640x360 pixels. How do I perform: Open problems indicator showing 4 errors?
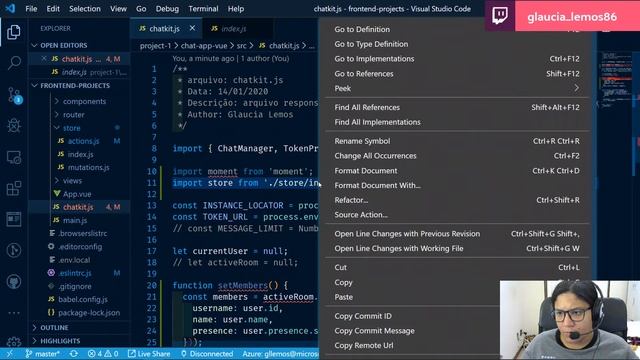click(103, 354)
